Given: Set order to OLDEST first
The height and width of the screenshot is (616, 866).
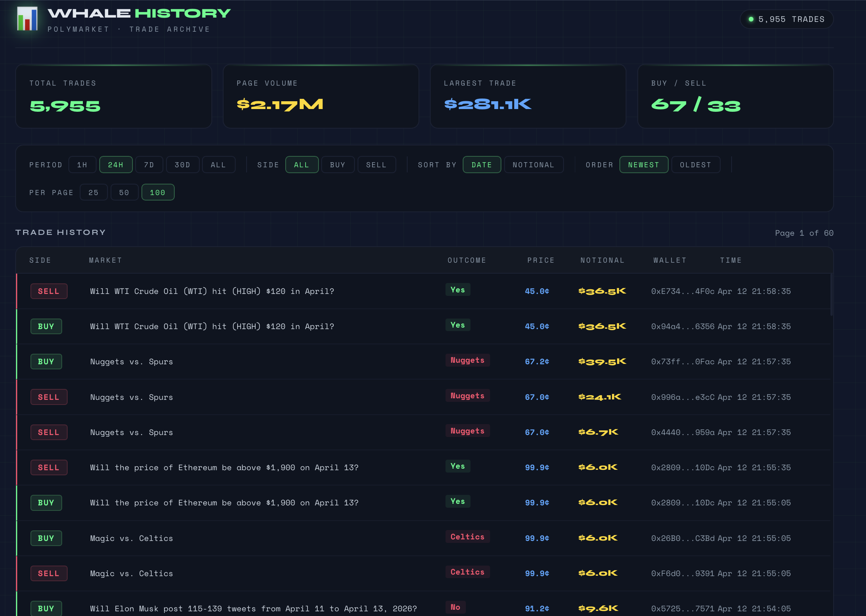Looking at the screenshot, I should (x=696, y=165).
